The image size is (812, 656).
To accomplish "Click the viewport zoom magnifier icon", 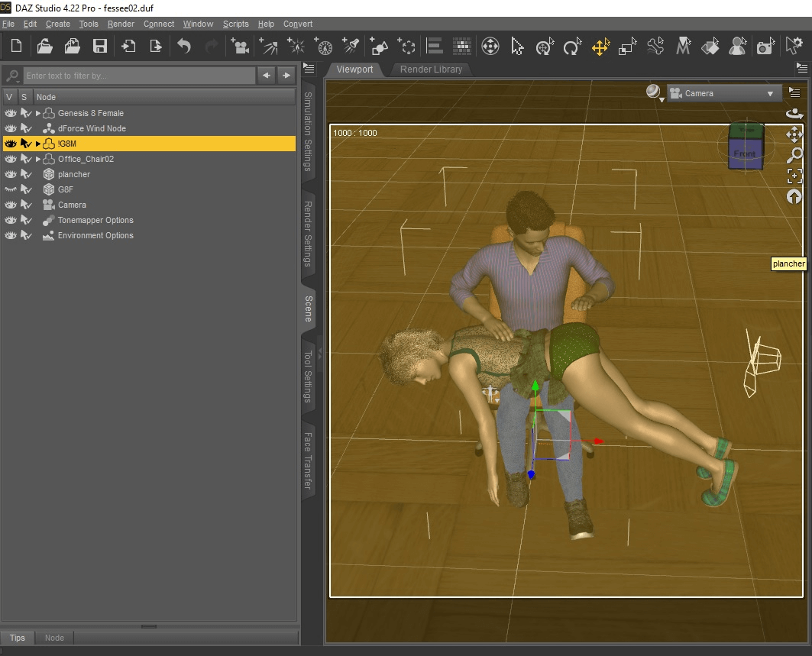I will [x=794, y=155].
